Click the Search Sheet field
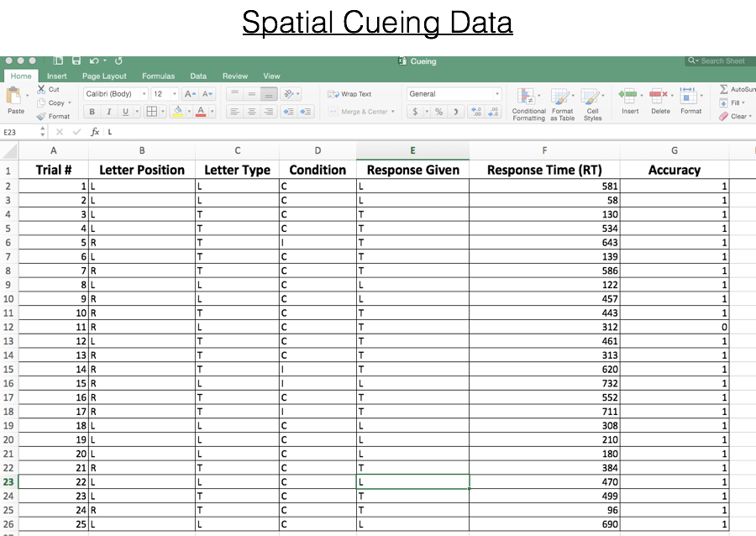The width and height of the screenshot is (756, 536). 721,60
